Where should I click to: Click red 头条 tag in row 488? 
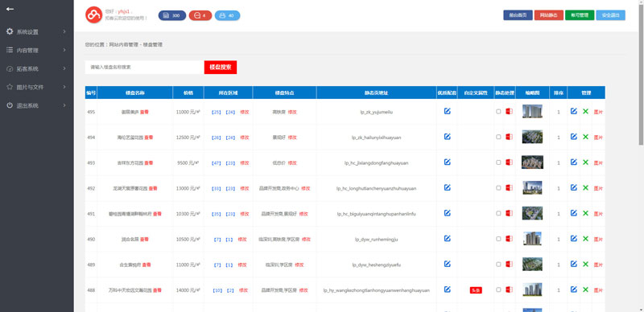pyautogui.click(x=476, y=290)
